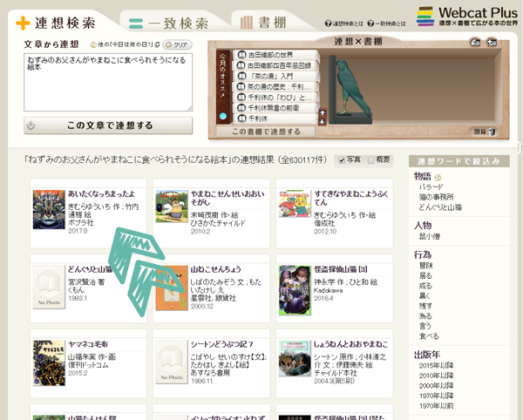Click the 今月のオススメ shelf spine
The image size is (523, 420).
click(223, 87)
